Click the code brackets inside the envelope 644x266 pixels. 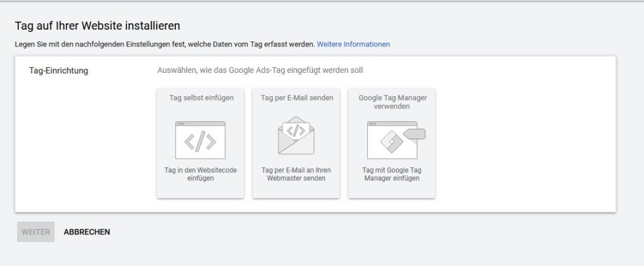pyautogui.click(x=296, y=130)
